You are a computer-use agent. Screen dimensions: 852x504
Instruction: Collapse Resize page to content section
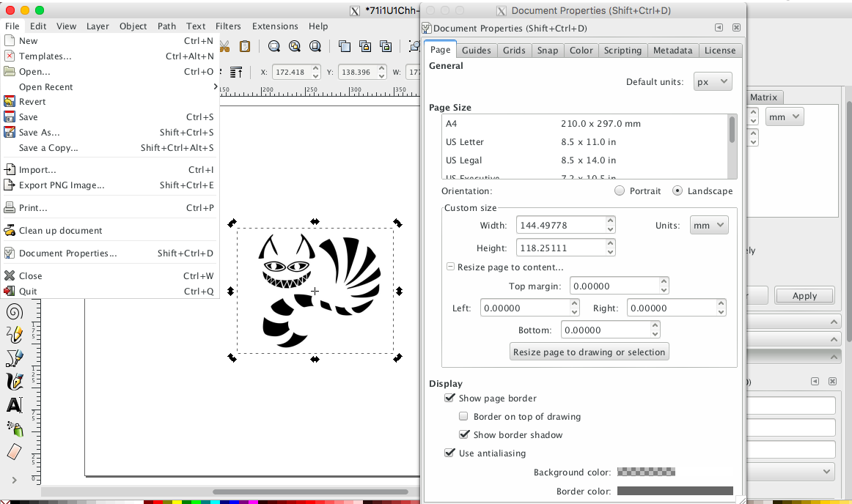tap(450, 267)
